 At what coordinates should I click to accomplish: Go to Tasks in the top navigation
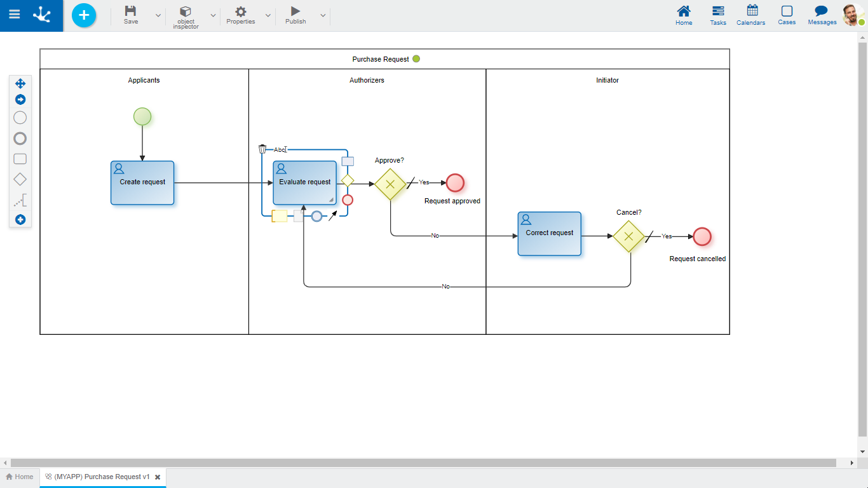point(718,15)
